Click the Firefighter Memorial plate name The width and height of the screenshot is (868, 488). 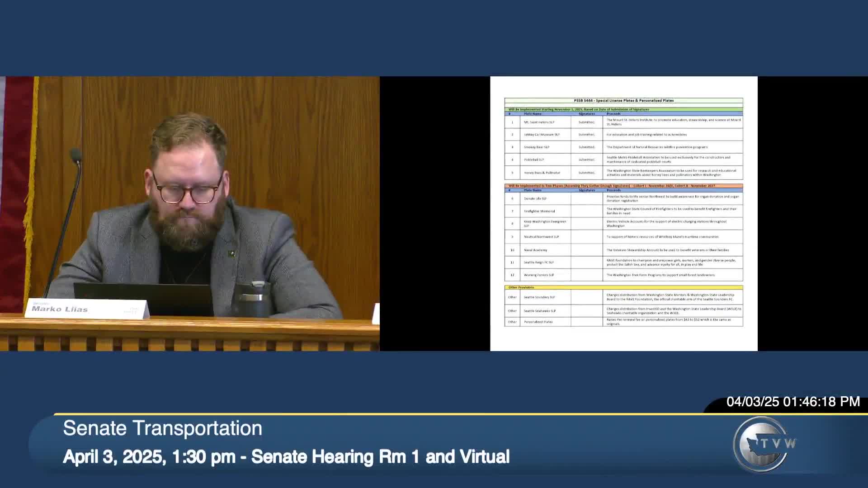coord(539,211)
